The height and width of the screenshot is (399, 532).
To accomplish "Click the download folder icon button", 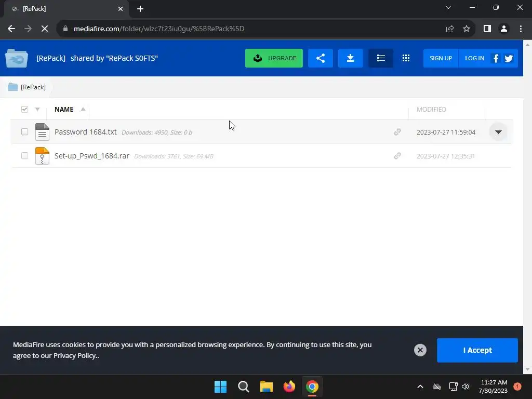I will tap(351, 58).
